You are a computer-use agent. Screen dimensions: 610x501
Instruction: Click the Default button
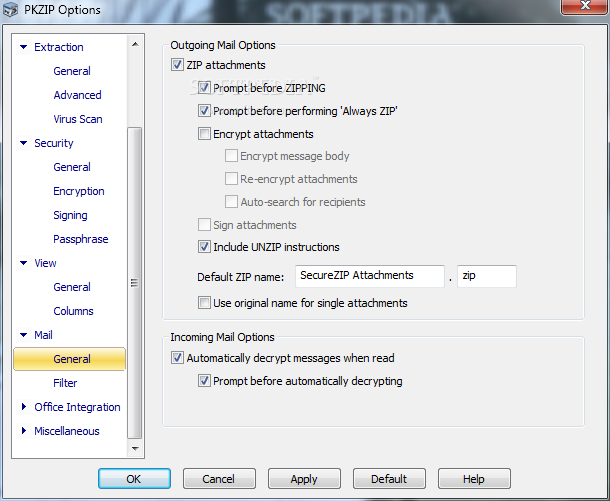pos(389,478)
